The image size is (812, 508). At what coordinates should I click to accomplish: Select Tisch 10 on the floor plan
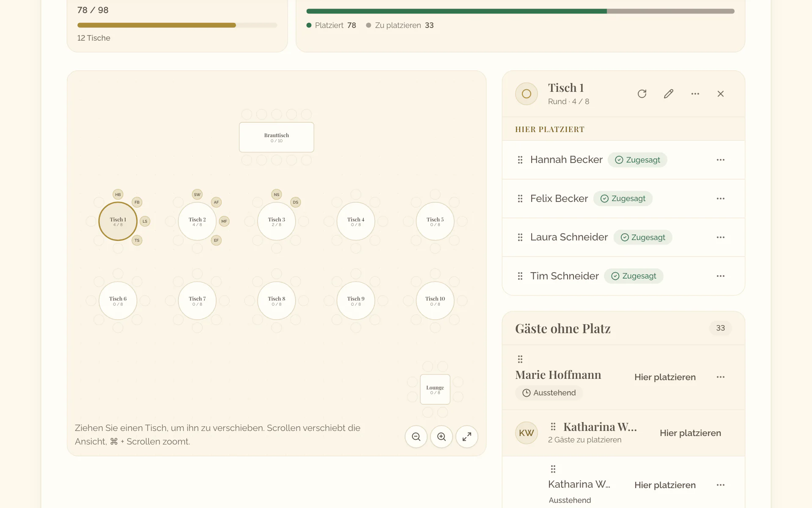[x=435, y=301]
